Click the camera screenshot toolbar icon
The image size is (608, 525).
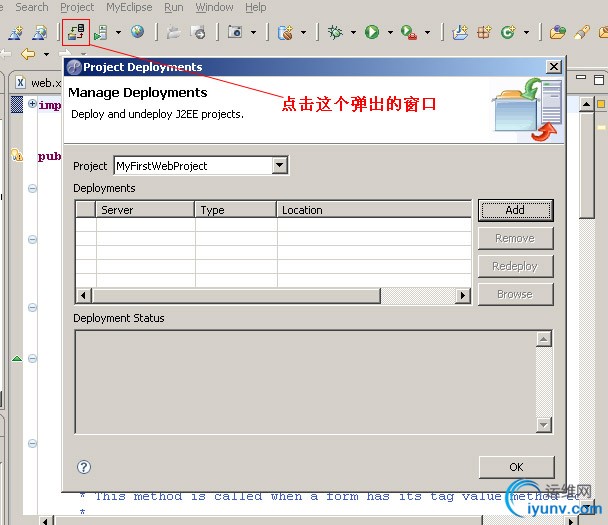click(x=235, y=32)
